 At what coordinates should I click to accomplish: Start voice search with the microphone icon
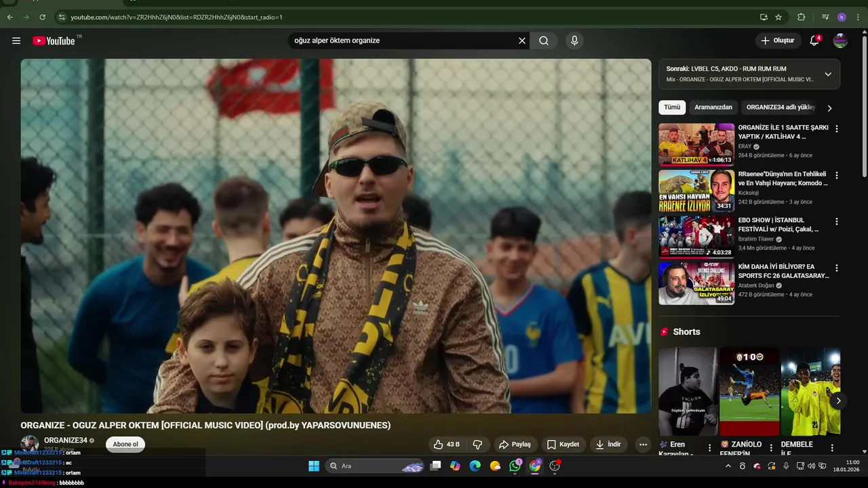tap(574, 41)
